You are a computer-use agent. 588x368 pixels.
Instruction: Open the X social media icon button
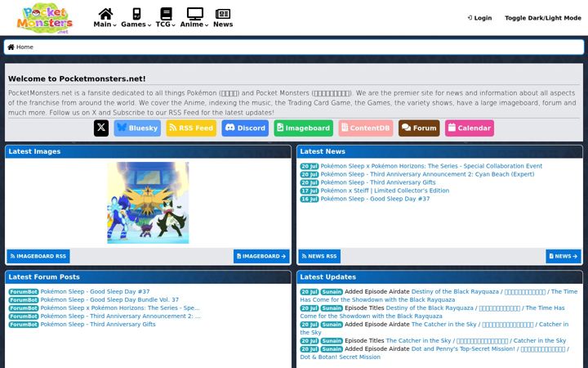101,128
